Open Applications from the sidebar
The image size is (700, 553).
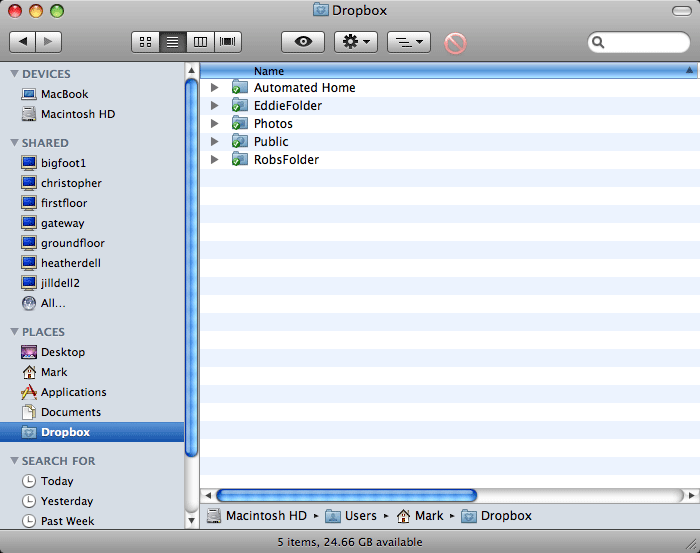point(92,392)
